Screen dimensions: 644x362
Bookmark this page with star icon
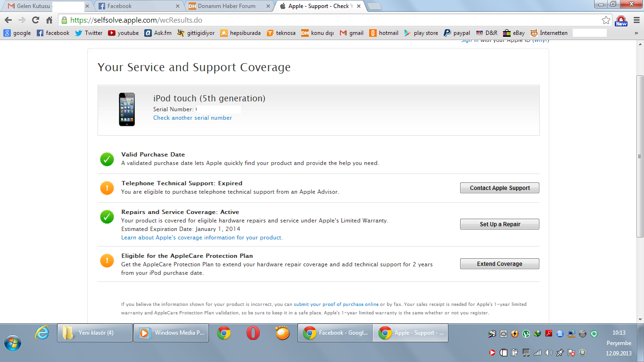pyautogui.click(x=606, y=20)
